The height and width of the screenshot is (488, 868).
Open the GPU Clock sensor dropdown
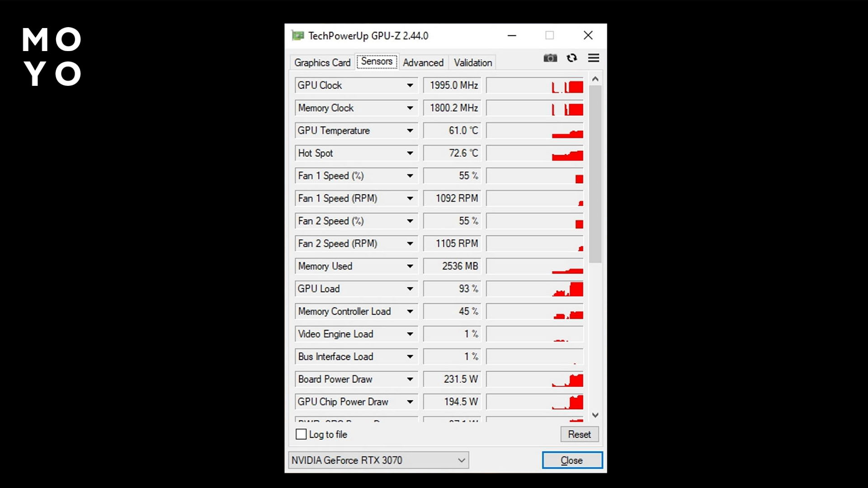click(x=410, y=85)
